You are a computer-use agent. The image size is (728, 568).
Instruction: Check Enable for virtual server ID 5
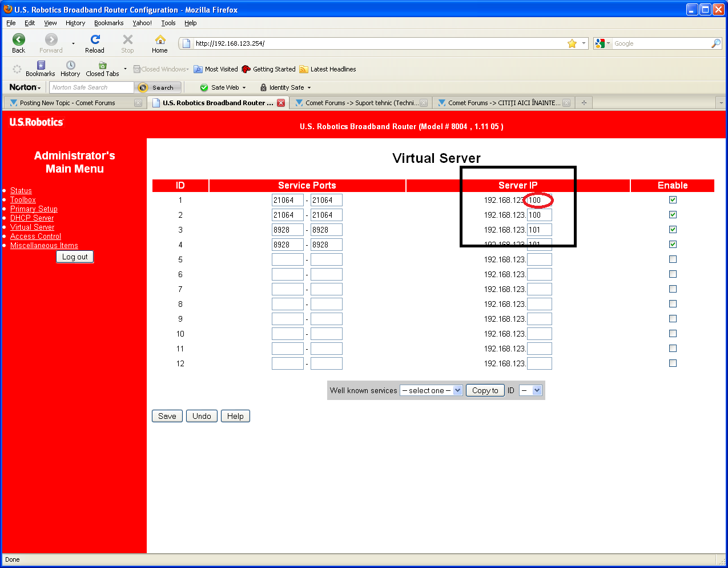click(x=673, y=259)
